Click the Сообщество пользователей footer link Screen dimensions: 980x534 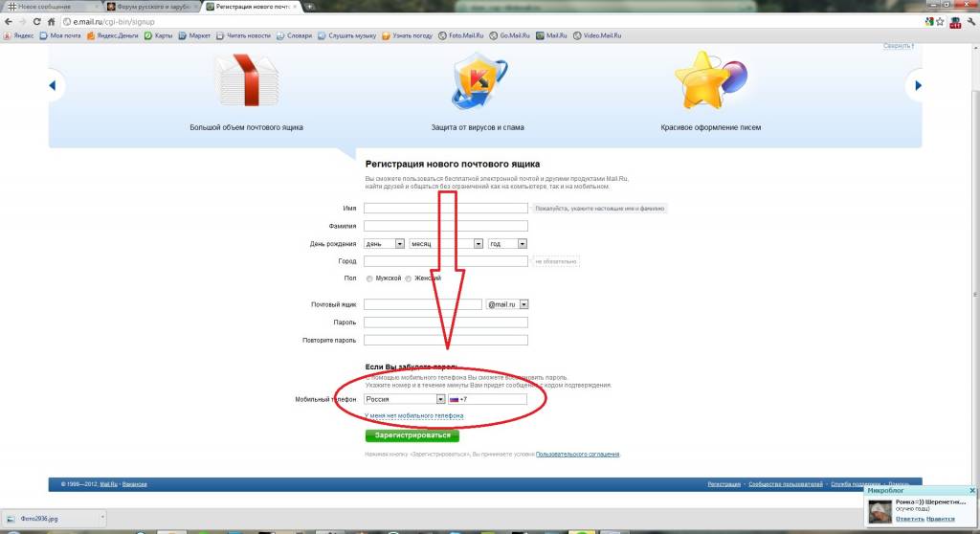(786, 484)
